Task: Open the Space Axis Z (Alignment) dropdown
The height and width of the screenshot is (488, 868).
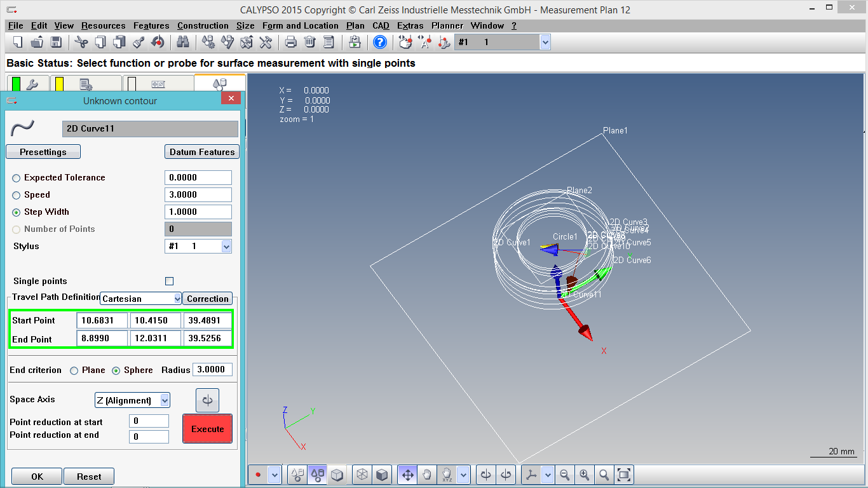Action: 165,400
